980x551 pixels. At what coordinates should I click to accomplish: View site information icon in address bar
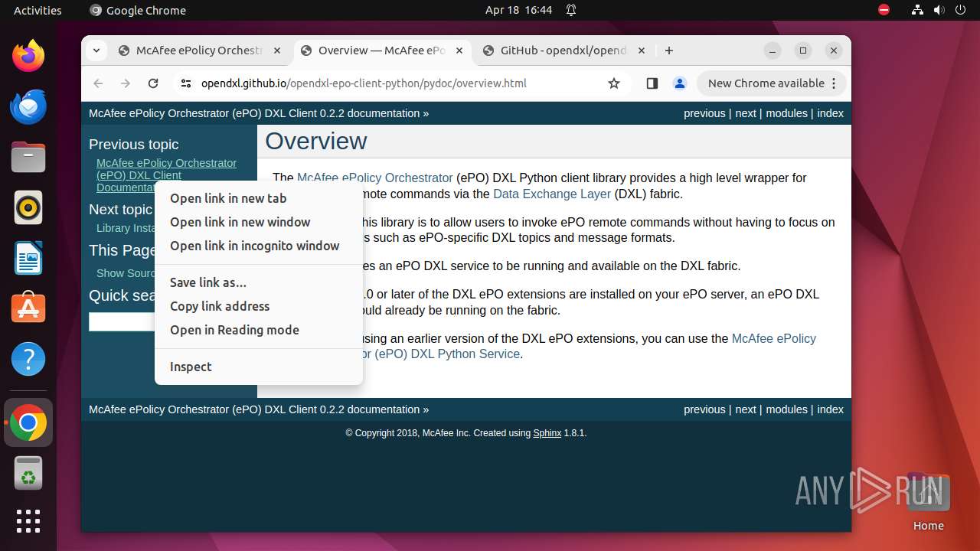coord(185,83)
